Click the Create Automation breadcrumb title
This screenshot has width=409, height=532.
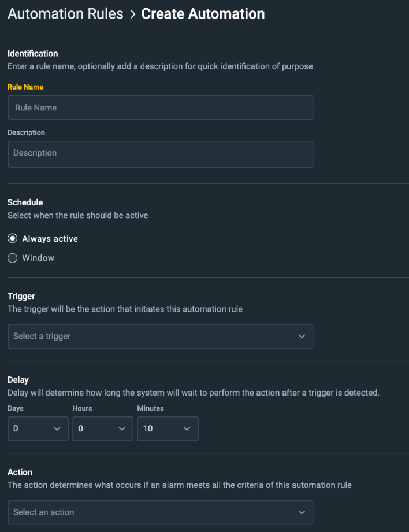[203, 14]
